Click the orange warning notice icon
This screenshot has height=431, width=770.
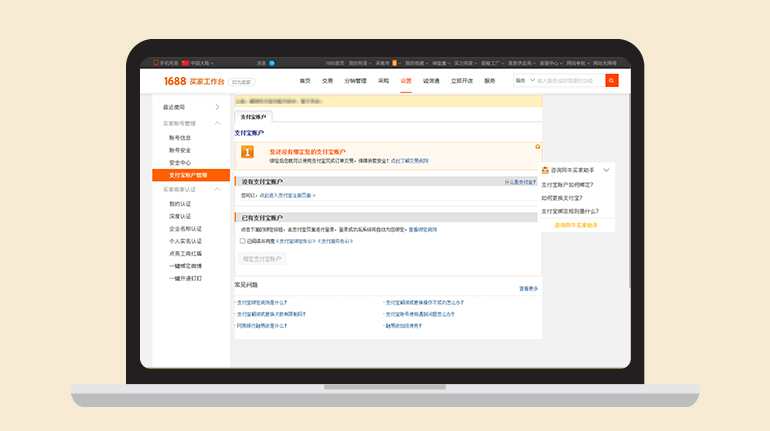click(247, 152)
